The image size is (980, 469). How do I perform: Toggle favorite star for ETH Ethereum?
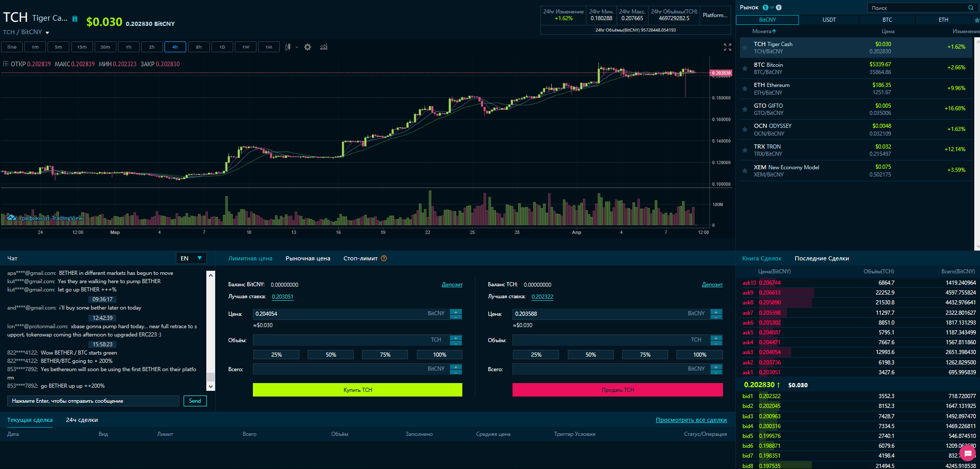745,89
